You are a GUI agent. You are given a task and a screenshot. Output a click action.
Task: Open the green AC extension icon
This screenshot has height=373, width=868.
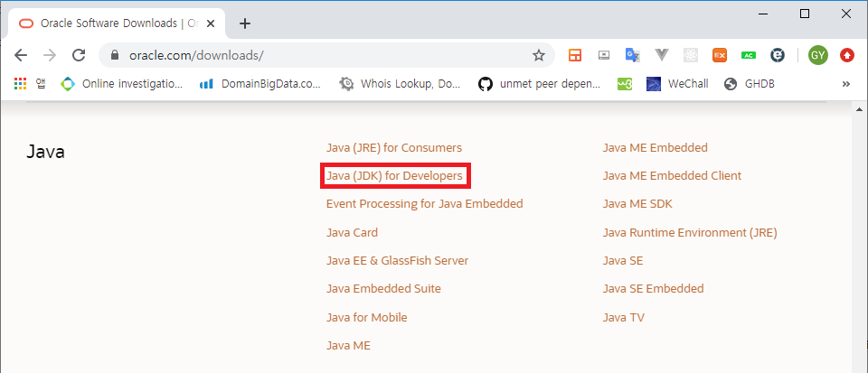pos(749,55)
